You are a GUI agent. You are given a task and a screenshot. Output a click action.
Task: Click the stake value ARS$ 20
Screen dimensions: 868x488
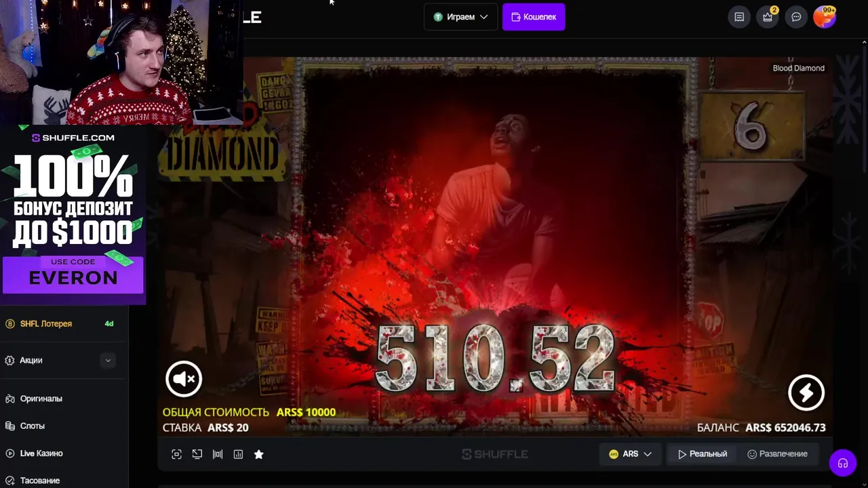point(228,428)
